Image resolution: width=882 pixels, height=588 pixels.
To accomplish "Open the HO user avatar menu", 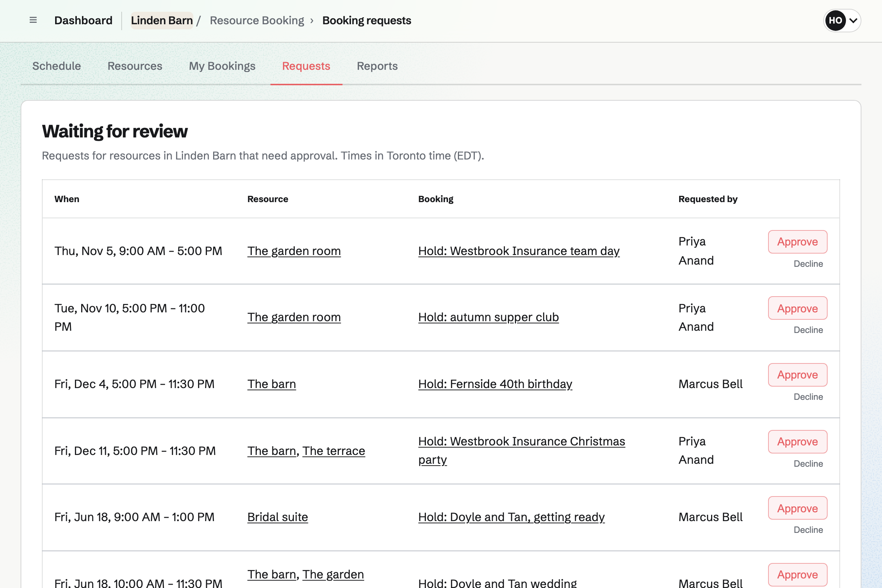I will [842, 20].
